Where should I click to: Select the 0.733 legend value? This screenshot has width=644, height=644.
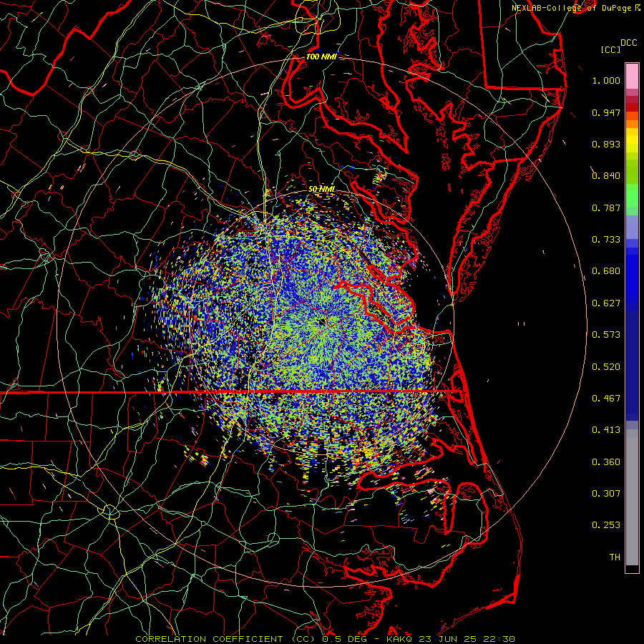click(x=606, y=240)
